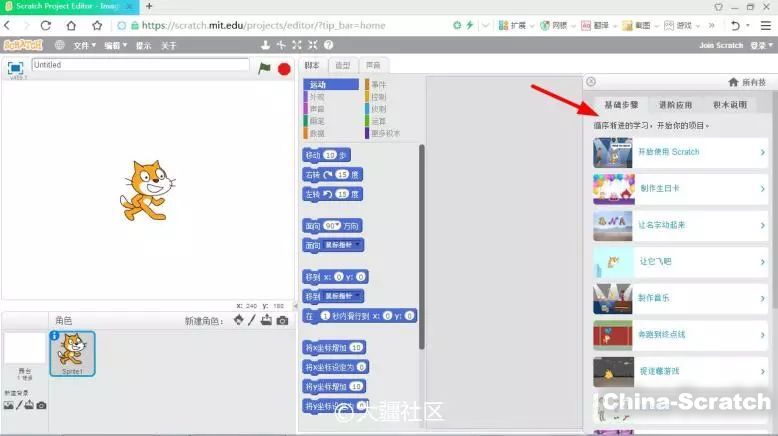Select the 运动 block category
Screen dimensions: 778x436
pyautogui.click(x=330, y=85)
